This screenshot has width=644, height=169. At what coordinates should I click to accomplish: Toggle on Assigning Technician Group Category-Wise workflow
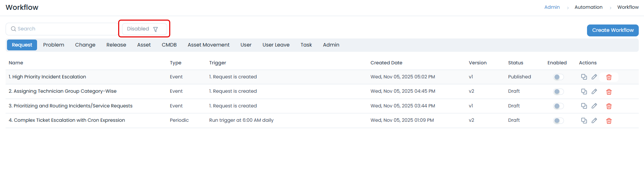[x=558, y=92]
